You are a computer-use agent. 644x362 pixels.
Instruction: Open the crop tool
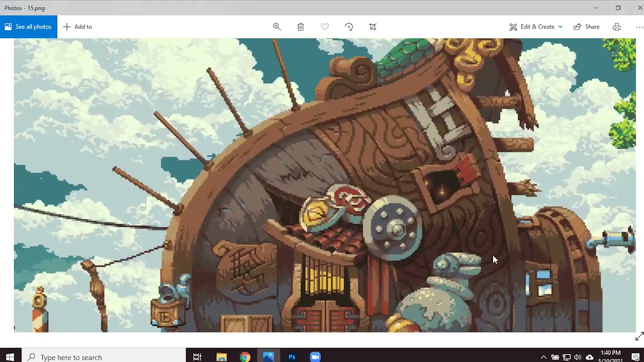point(373,27)
